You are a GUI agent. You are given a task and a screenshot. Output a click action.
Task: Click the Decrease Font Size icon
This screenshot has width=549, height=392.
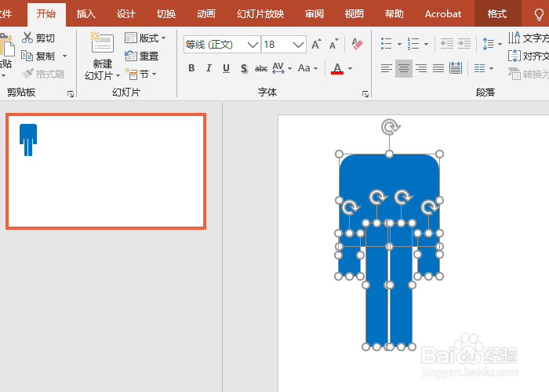[333, 45]
